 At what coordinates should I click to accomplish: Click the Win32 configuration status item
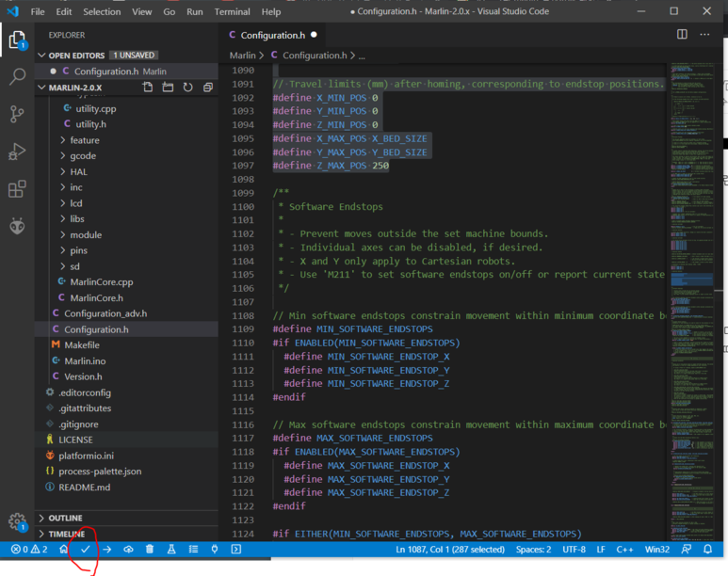click(657, 550)
